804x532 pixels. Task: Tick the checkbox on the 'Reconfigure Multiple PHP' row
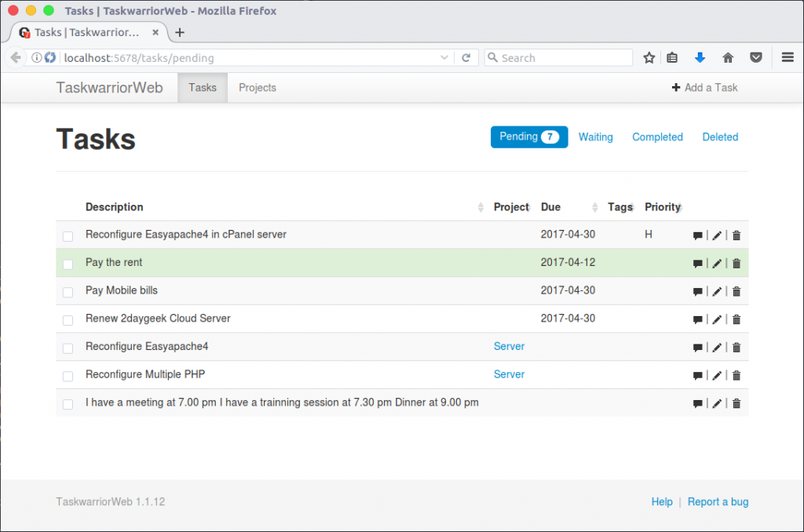(68, 376)
